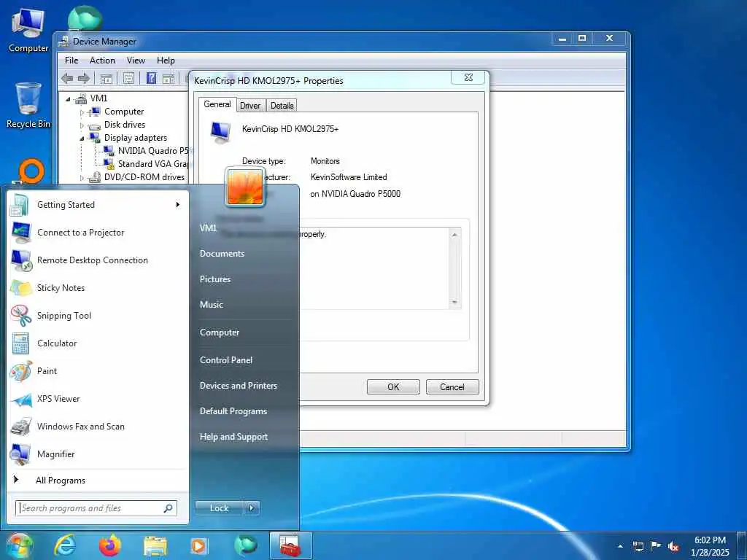Show hidden tray icons arrow

[620, 546]
